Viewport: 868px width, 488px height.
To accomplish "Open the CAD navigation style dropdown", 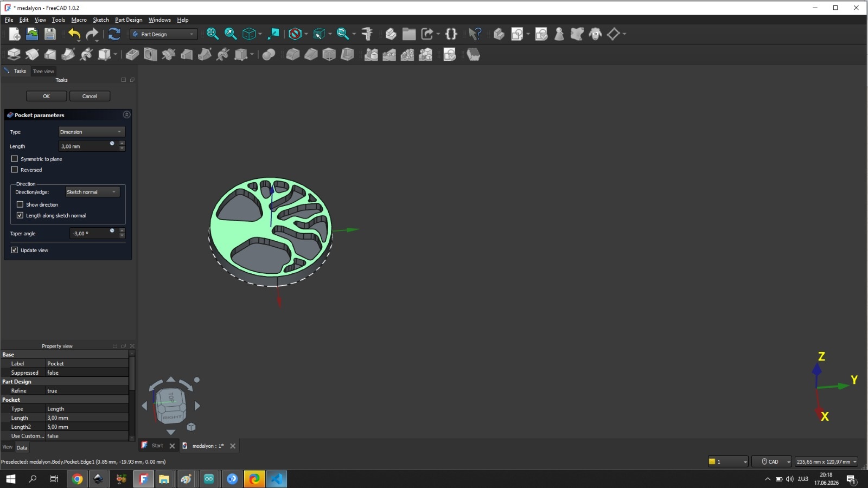I will pos(771,461).
